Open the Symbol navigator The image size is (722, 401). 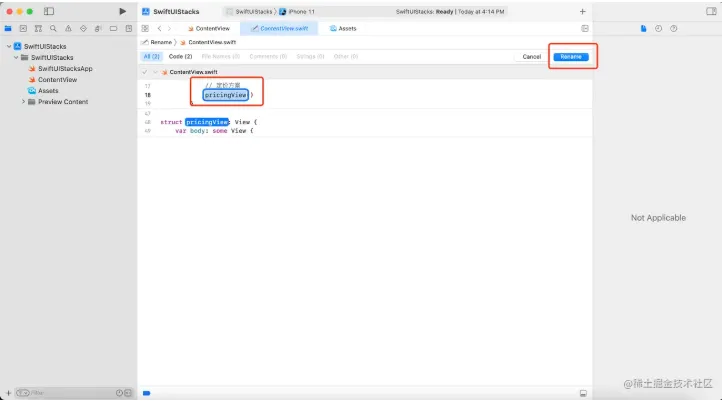click(38, 29)
